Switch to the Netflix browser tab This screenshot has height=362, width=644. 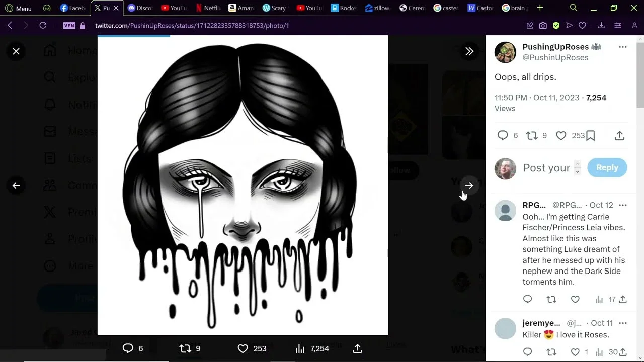click(x=208, y=8)
